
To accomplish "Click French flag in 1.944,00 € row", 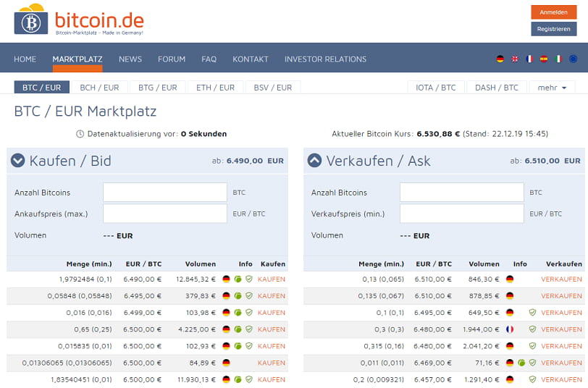I will [x=510, y=329].
